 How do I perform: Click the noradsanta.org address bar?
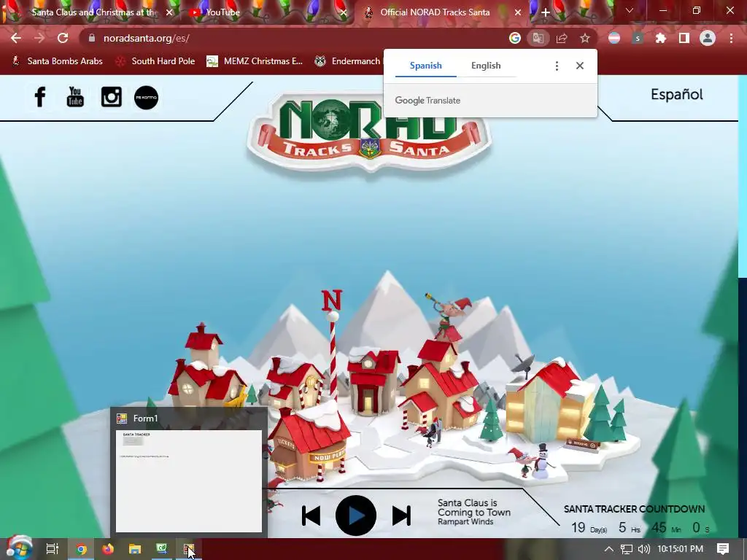click(x=295, y=38)
